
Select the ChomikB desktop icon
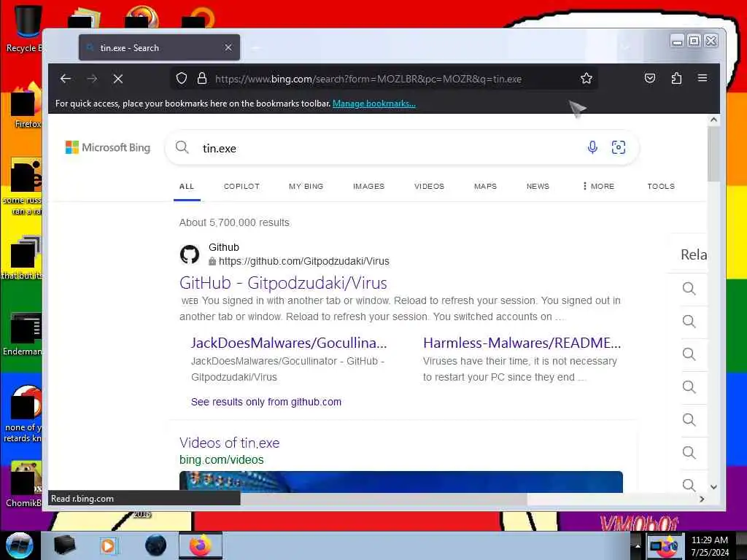(x=24, y=485)
